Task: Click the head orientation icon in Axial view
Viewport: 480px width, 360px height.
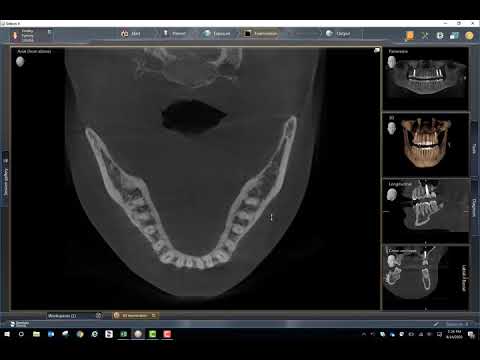Action: pyautogui.click(x=20, y=61)
